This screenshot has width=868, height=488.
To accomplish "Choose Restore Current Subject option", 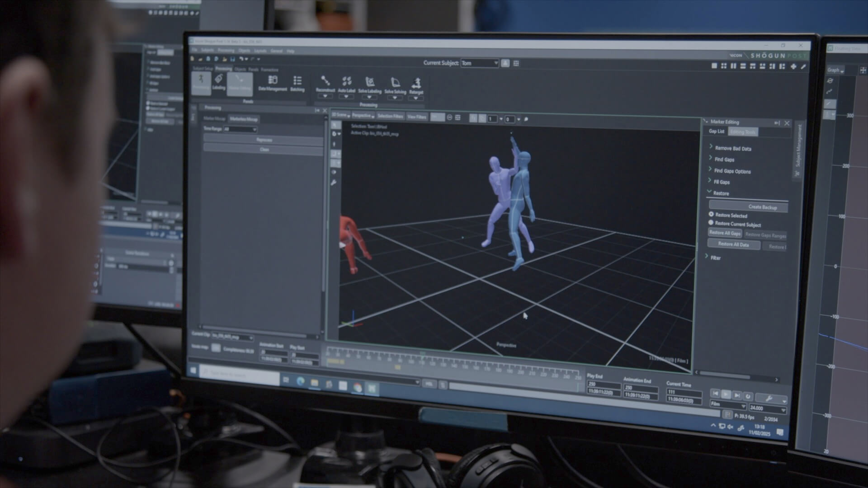I will pos(711,223).
